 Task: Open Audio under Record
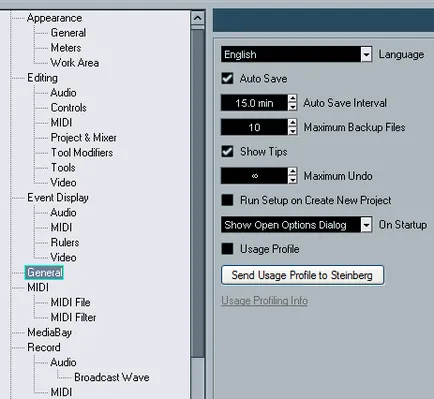(x=63, y=362)
